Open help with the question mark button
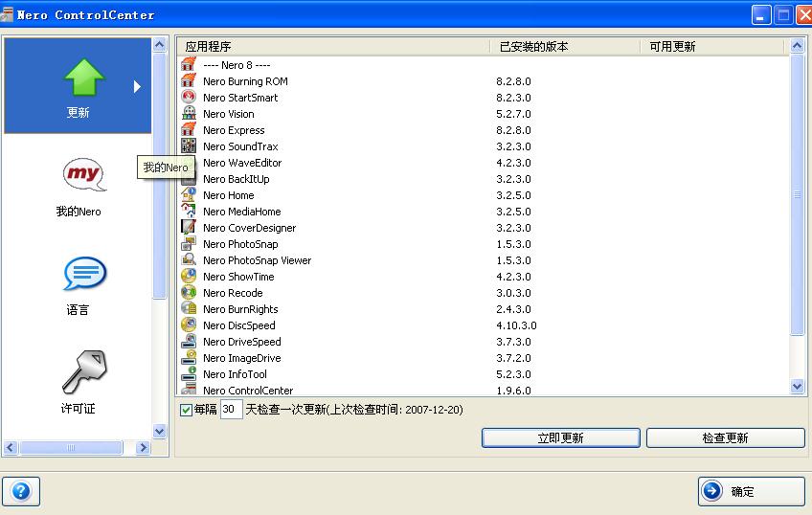The width and height of the screenshot is (812, 515). tap(21, 491)
